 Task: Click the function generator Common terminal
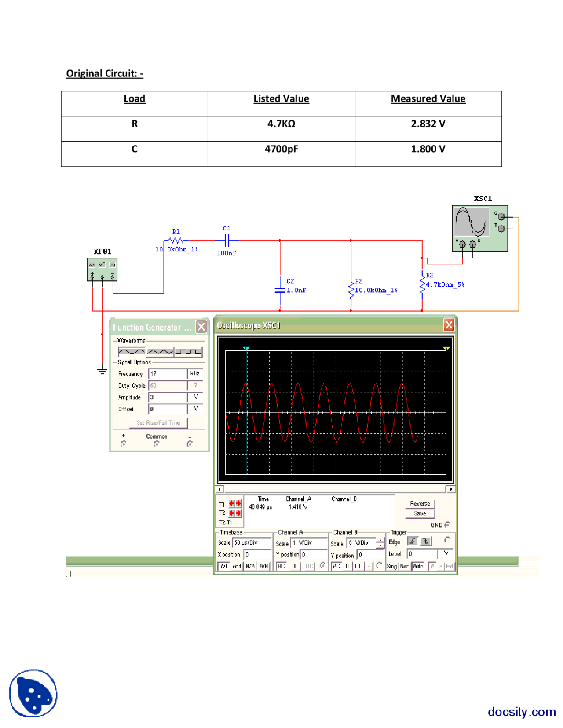[157, 444]
